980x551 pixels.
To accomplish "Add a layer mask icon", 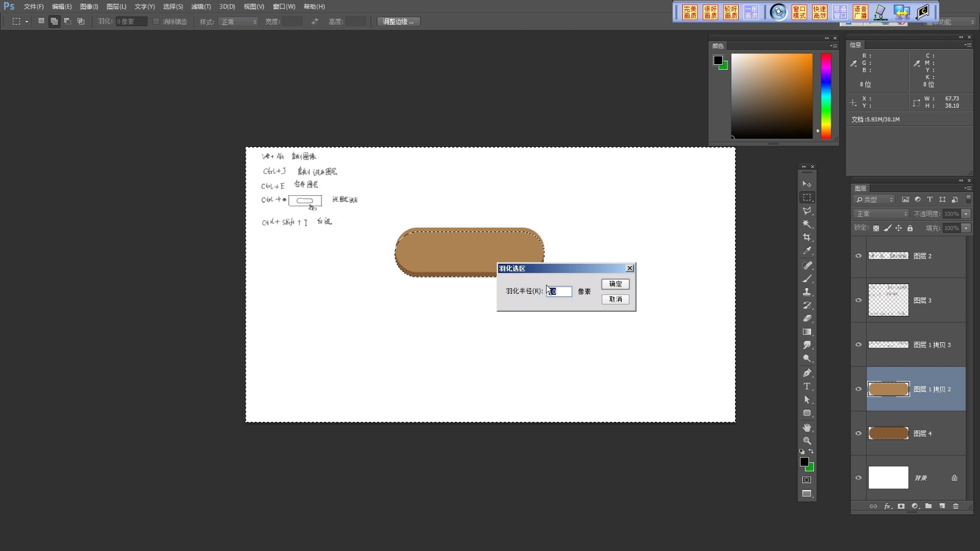I will (x=901, y=506).
